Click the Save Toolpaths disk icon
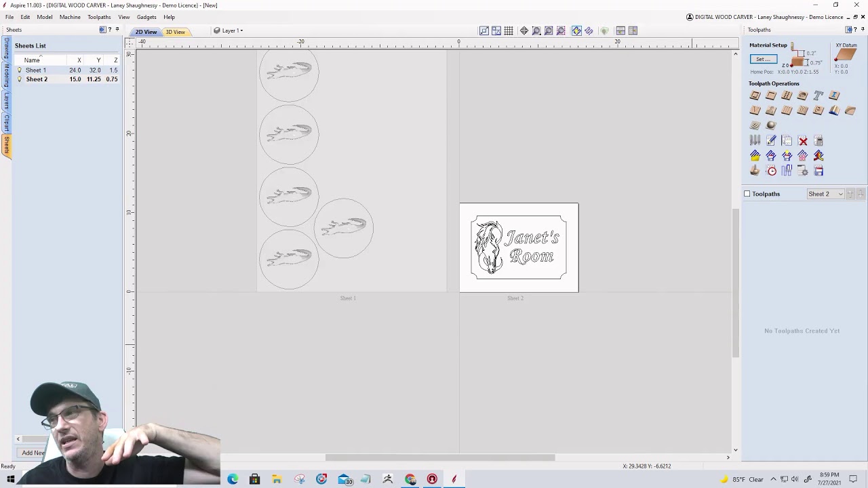This screenshot has width=868, height=488. tap(818, 171)
